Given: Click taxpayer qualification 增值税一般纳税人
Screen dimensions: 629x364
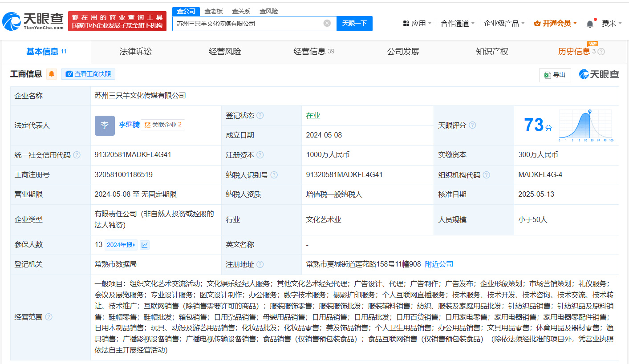Looking at the screenshot, I should pos(334,194).
